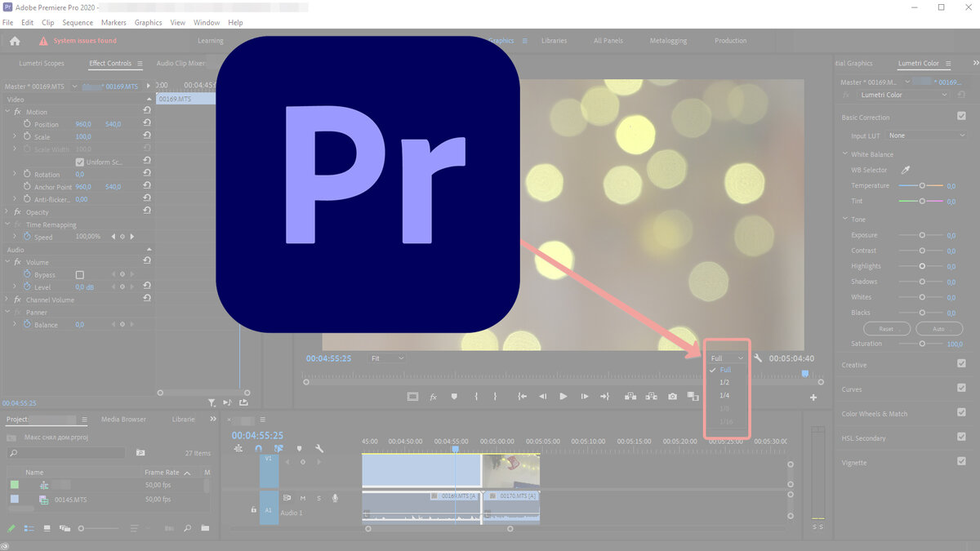Adjust the Temperature slider in White Balance
The height and width of the screenshot is (551, 980).
pos(921,186)
